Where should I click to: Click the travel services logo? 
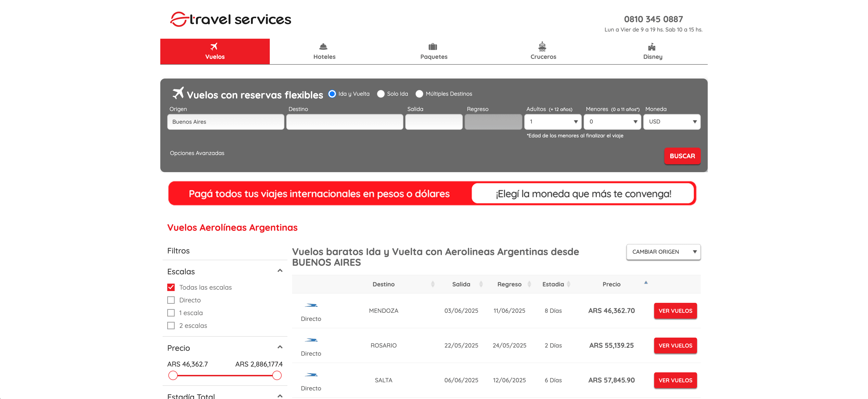click(231, 19)
